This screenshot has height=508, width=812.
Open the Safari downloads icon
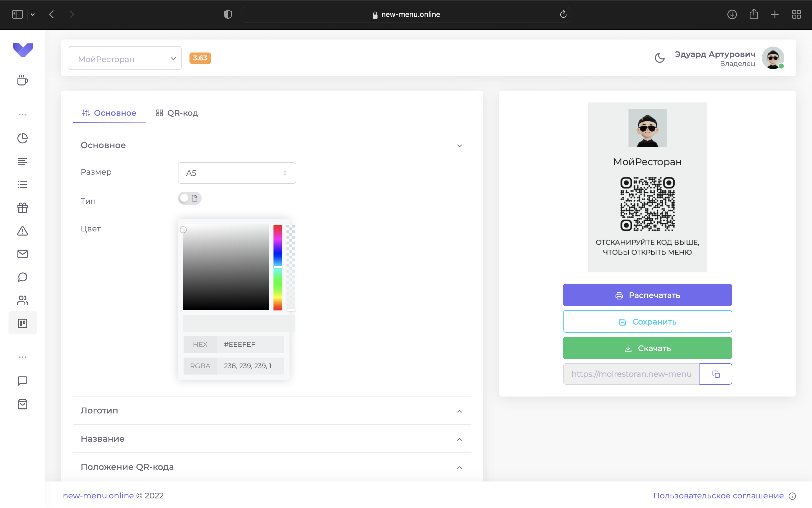pyautogui.click(x=732, y=14)
